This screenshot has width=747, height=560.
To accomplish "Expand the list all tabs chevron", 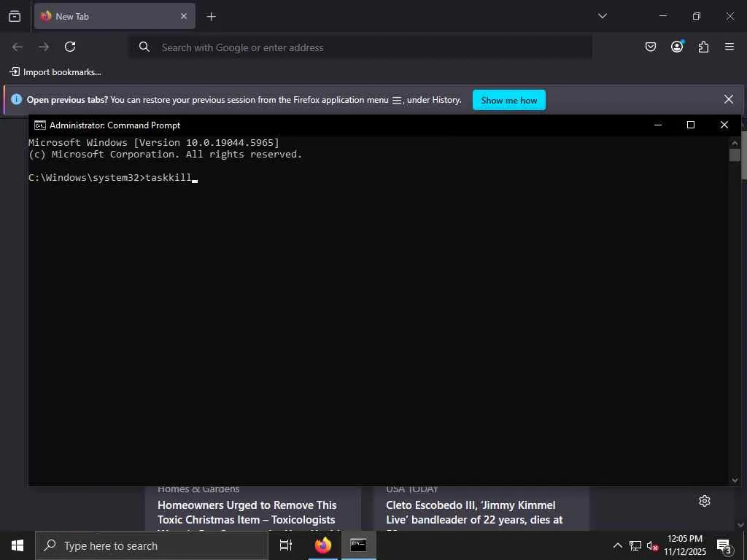I will 602,16.
